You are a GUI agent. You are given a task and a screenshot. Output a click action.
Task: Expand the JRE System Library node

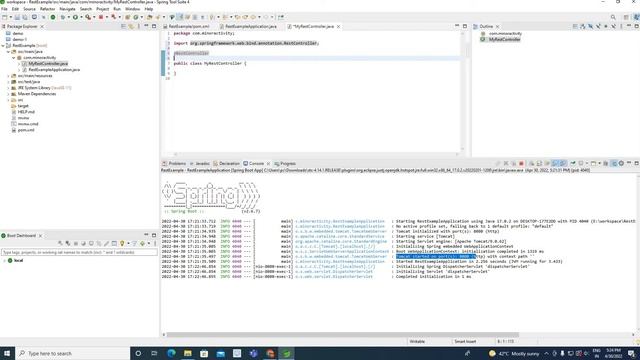pyautogui.click(x=8, y=88)
